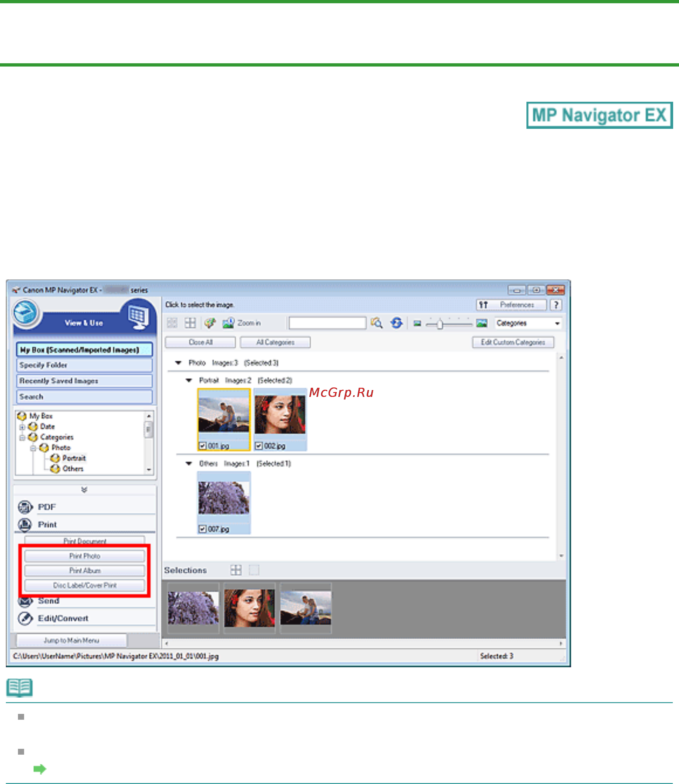
Task: Click the Close All button
Action: click(x=200, y=342)
